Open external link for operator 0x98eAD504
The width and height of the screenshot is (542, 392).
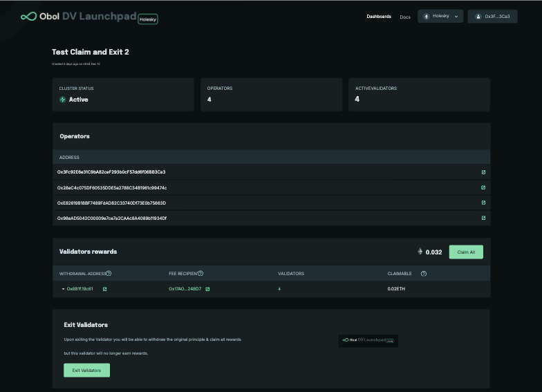point(483,218)
